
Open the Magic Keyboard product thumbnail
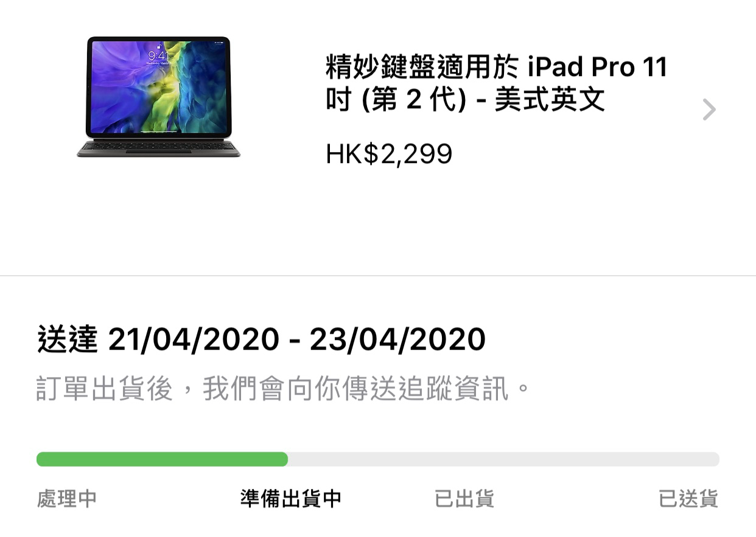pos(159,97)
